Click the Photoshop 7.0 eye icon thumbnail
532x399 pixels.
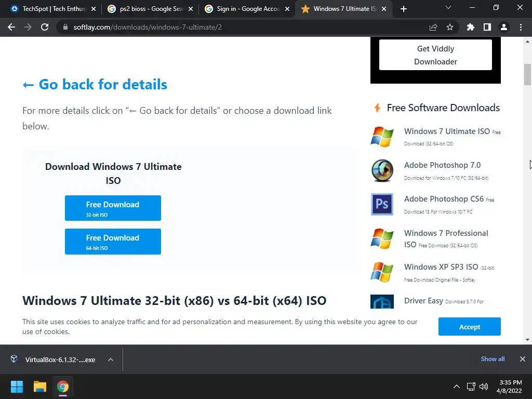pyautogui.click(x=382, y=170)
